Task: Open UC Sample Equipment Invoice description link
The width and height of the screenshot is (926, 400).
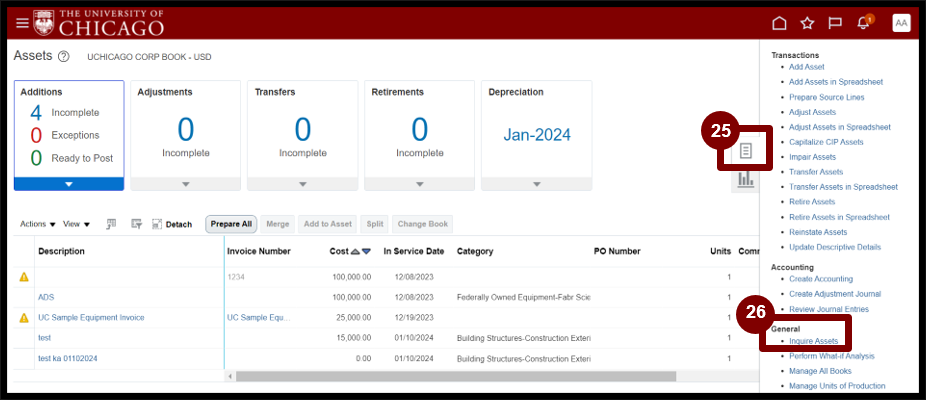Action: (91, 318)
